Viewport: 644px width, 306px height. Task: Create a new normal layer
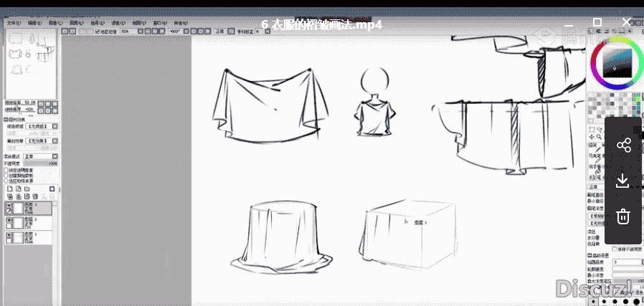click(9, 188)
